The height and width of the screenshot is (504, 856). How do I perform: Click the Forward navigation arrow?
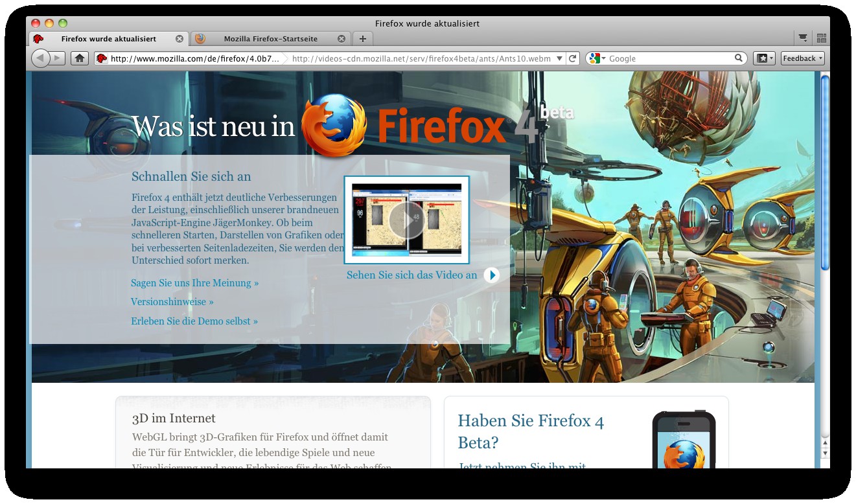tap(58, 58)
